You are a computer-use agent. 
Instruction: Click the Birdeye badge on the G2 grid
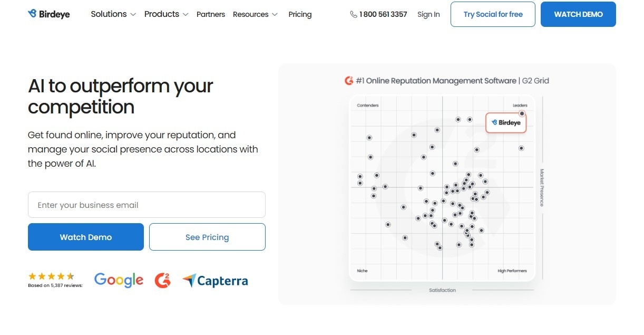[505, 122]
